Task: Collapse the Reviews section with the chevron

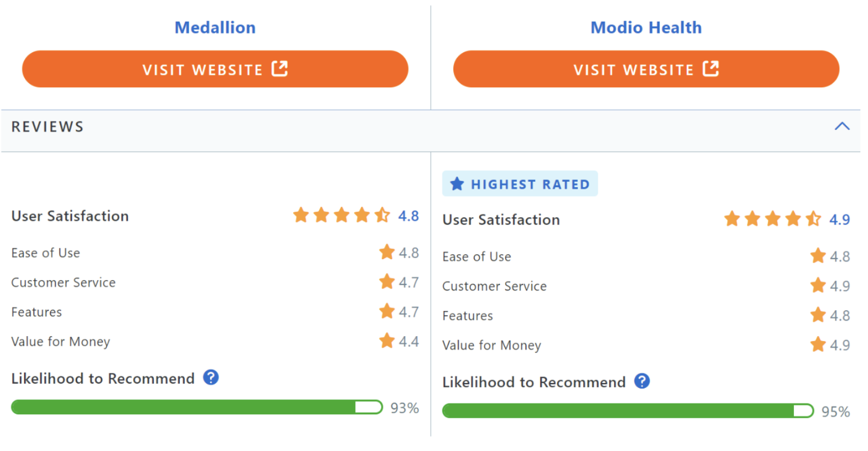Action: point(842,126)
